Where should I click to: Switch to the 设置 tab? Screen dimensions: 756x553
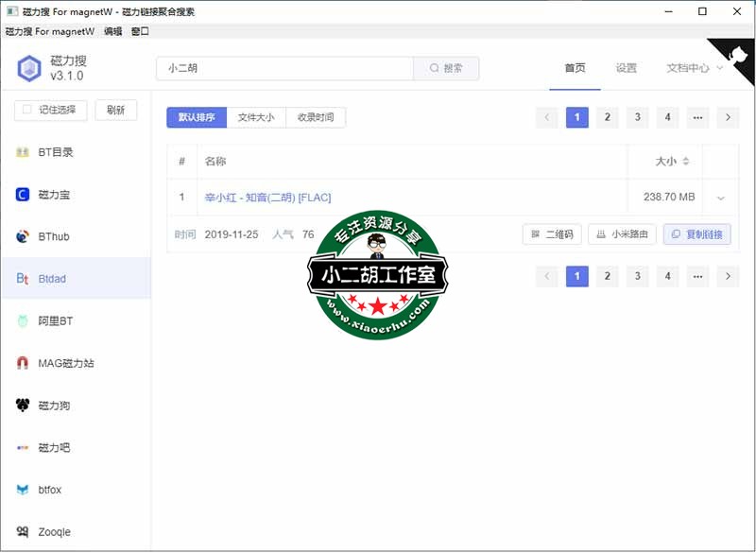click(626, 68)
